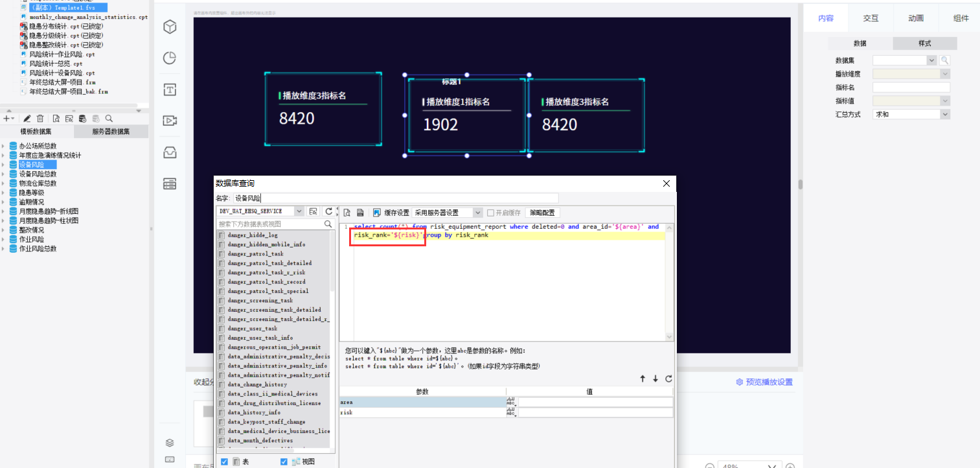The image size is (980, 468).
Task: Select table danger_patrol_task_record in list
Action: (x=266, y=282)
